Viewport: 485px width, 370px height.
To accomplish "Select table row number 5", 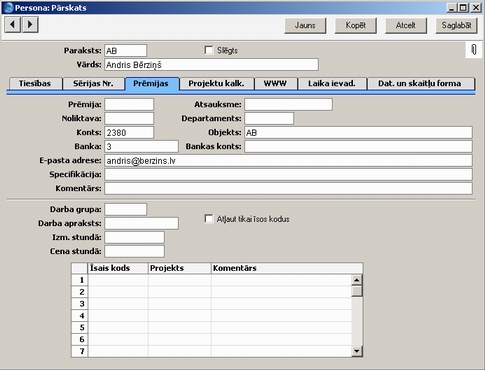I will pyautogui.click(x=80, y=327).
